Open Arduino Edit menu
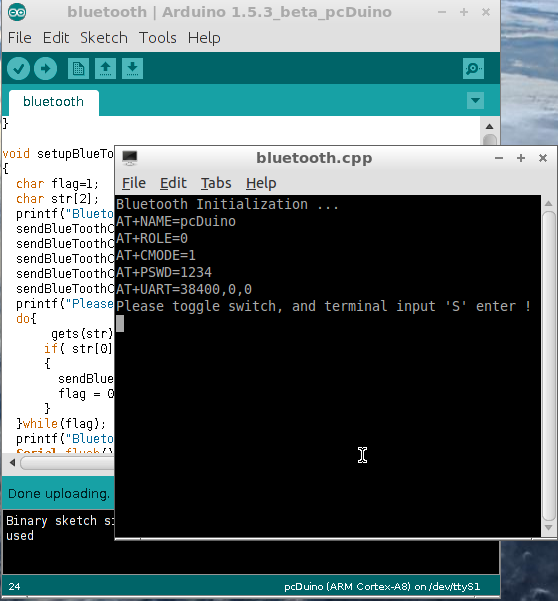 click(56, 38)
